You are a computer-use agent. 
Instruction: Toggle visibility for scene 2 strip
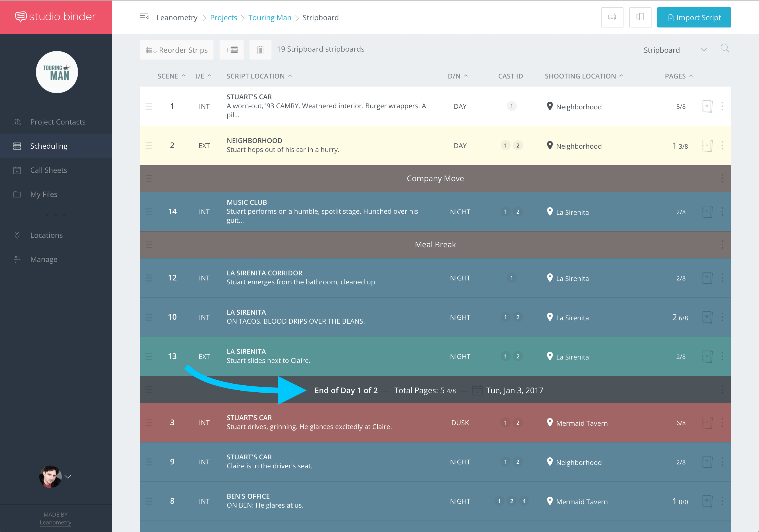click(707, 145)
